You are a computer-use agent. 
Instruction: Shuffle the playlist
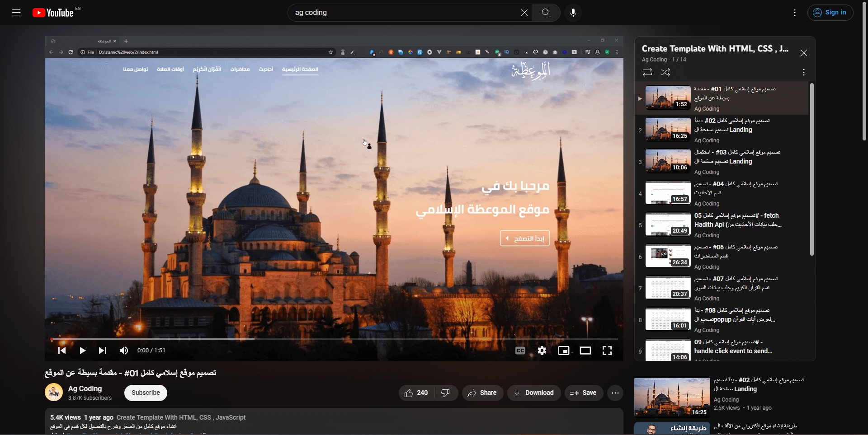[x=665, y=72]
